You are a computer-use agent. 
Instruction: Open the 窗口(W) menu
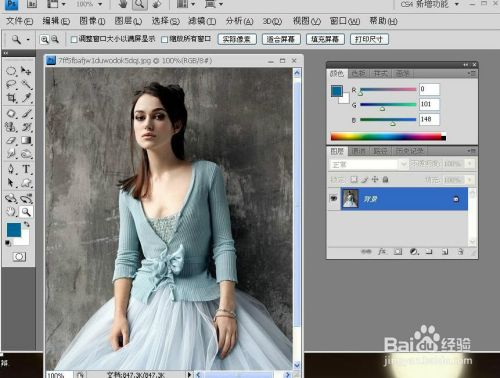tap(345, 21)
